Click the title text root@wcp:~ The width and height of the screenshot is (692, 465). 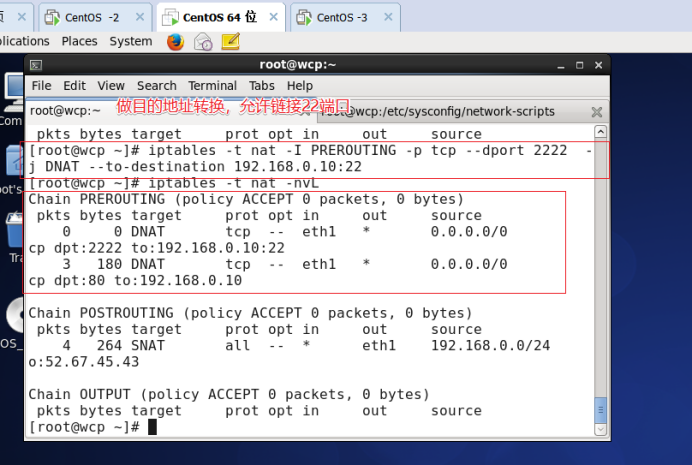point(297,65)
